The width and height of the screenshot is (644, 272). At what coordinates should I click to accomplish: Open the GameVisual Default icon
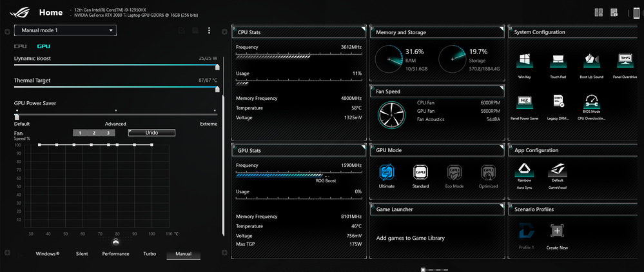coord(557,170)
